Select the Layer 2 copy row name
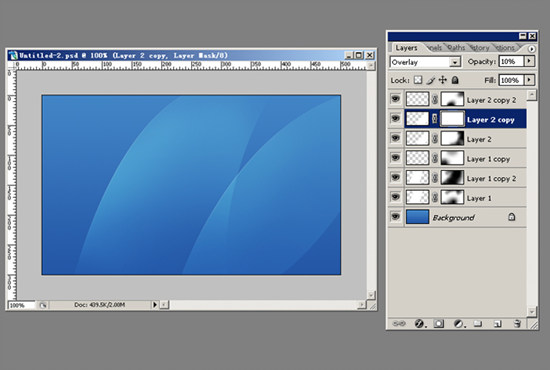 491,120
